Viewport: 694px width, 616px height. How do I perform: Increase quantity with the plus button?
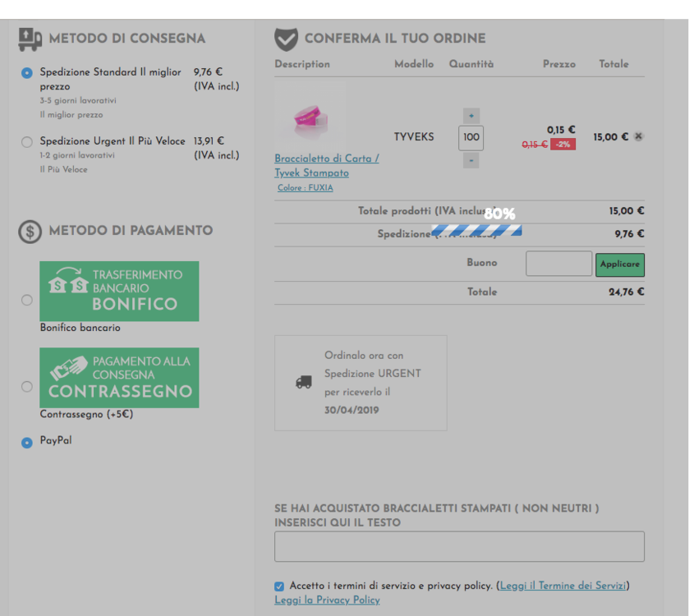471,117
